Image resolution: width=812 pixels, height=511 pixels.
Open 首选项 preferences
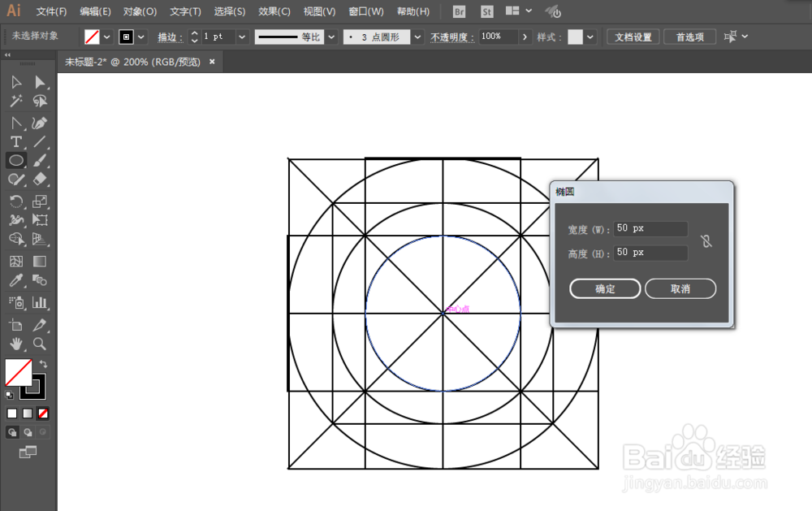pyautogui.click(x=689, y=37)
